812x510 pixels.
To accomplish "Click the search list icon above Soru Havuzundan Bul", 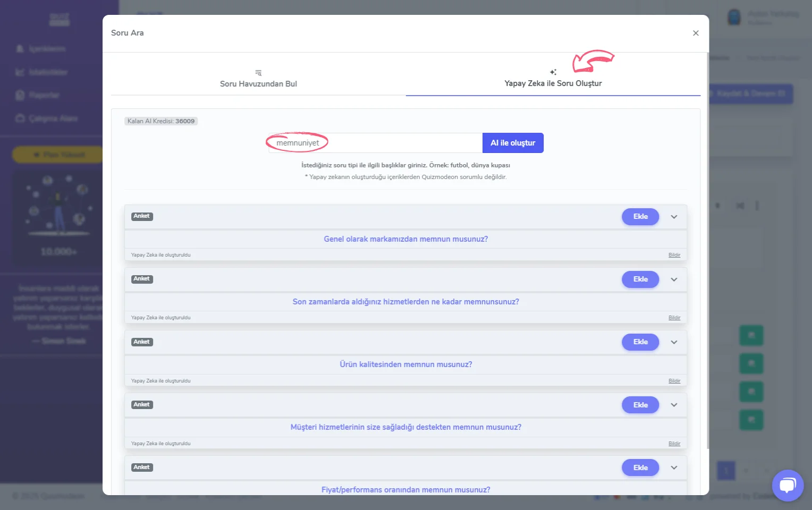I will 258,73.
